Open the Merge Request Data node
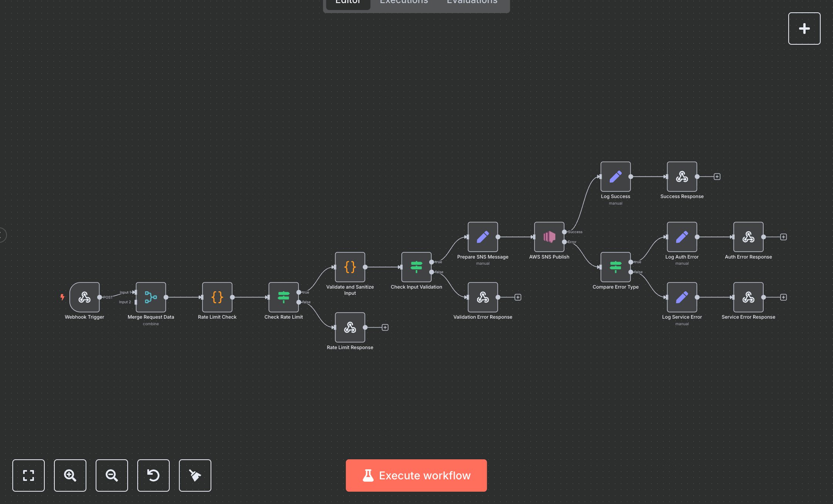 click(151, 297)
